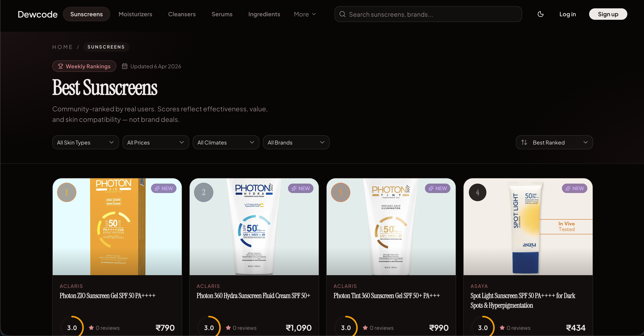Click the search magnifier icon
The width and height of the screenshot is (644, 336).
click(342, 14)
